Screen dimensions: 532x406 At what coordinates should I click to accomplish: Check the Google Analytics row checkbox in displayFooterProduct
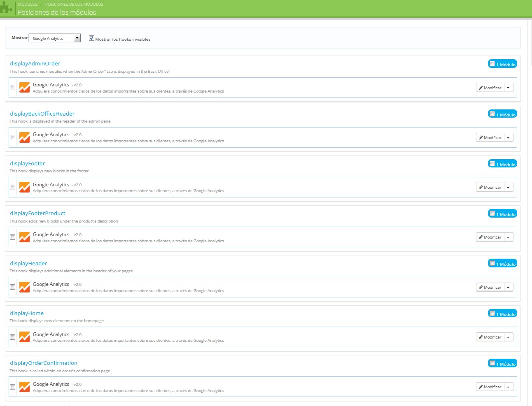point(12,237)
